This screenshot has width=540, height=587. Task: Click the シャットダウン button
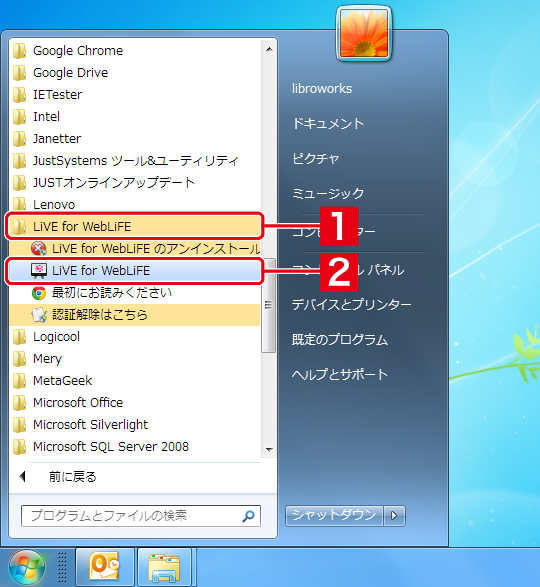(x=334, y=516)
